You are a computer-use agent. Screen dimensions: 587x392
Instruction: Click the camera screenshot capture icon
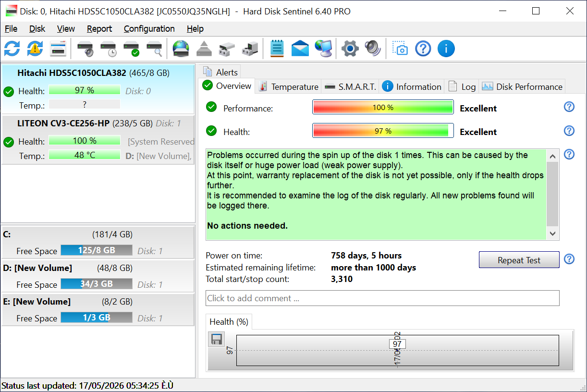tap(400, 49)
